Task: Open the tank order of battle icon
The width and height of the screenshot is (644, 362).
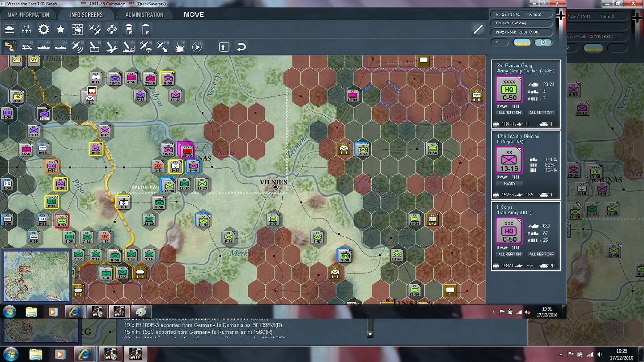Action: (9, 29)
